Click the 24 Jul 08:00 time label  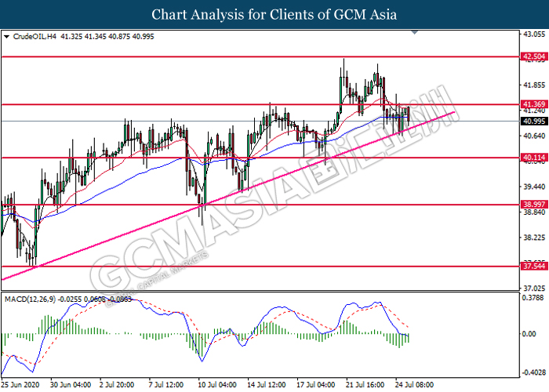(415, 385)
